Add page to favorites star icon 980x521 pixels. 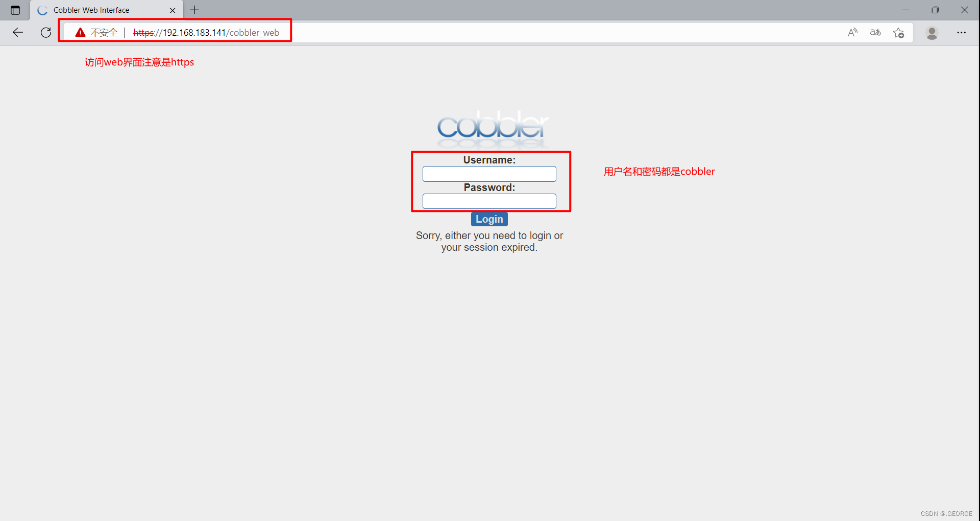point(899,33)
